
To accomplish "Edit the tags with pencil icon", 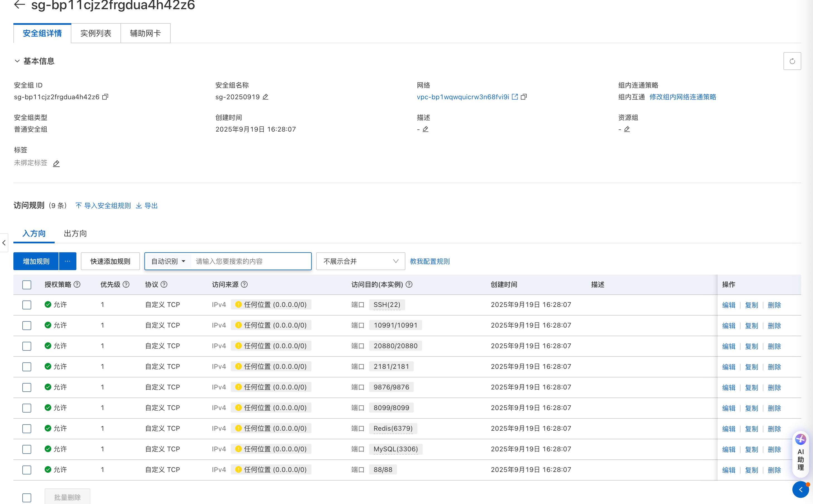I will pyautogui.click(x=56, y=163).
